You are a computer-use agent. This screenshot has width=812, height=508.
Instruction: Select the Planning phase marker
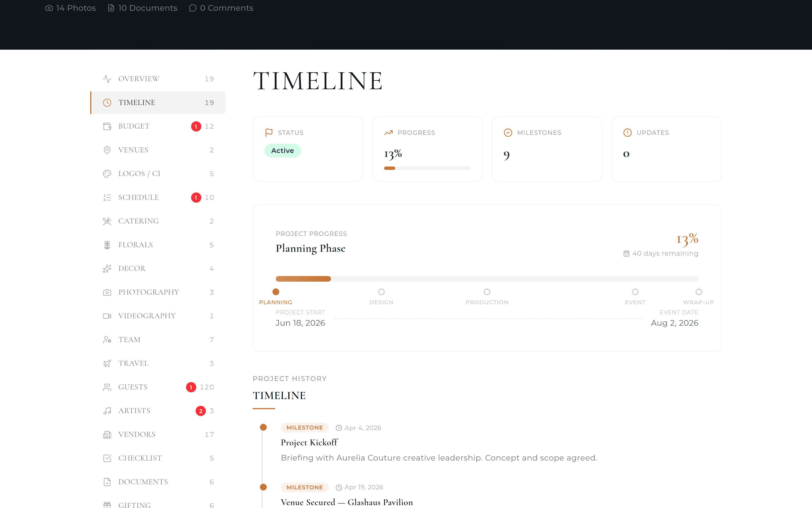[275, 292]
